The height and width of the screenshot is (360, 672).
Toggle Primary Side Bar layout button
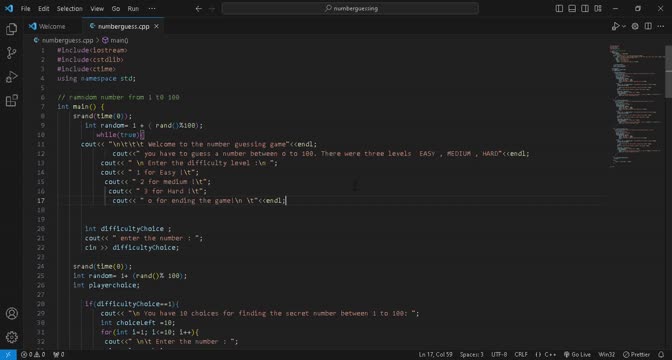click(x=559, y=9)
